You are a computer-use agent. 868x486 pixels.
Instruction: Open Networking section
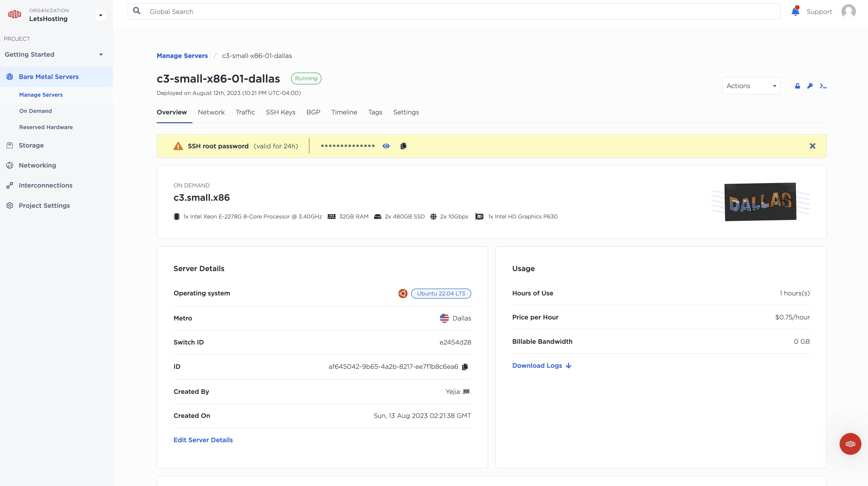point(37,165)
